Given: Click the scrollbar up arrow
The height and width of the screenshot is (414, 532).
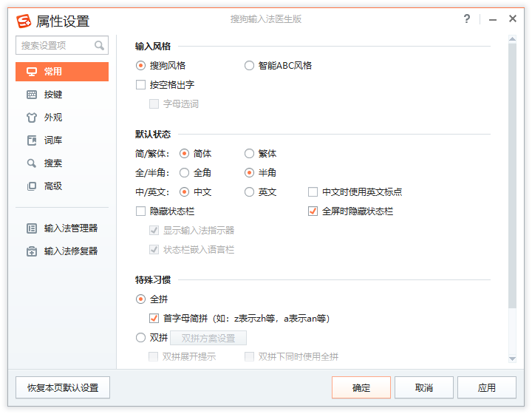Looking at the screenshot, I should [512, 39].
